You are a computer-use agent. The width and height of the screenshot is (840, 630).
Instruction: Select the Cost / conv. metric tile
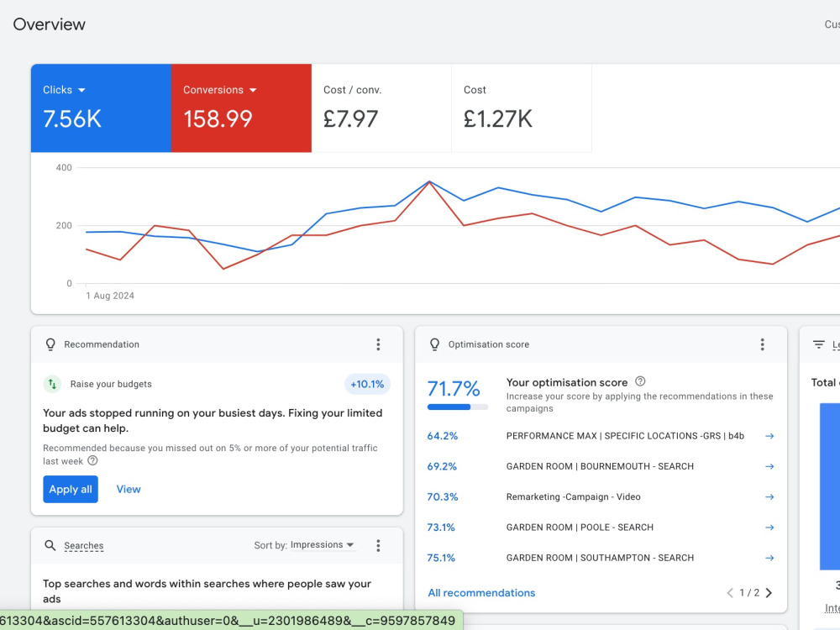click(381, 108)
